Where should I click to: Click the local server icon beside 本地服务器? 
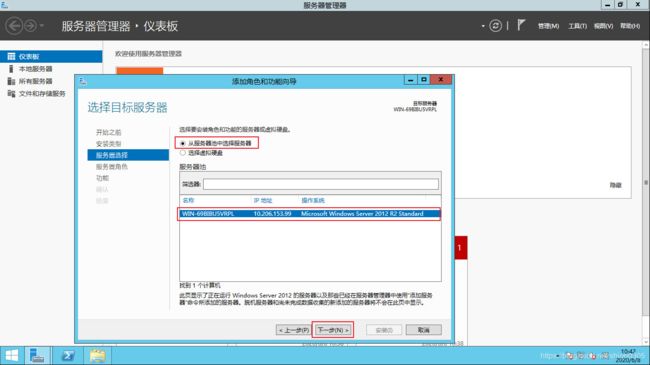click(11, 69)
